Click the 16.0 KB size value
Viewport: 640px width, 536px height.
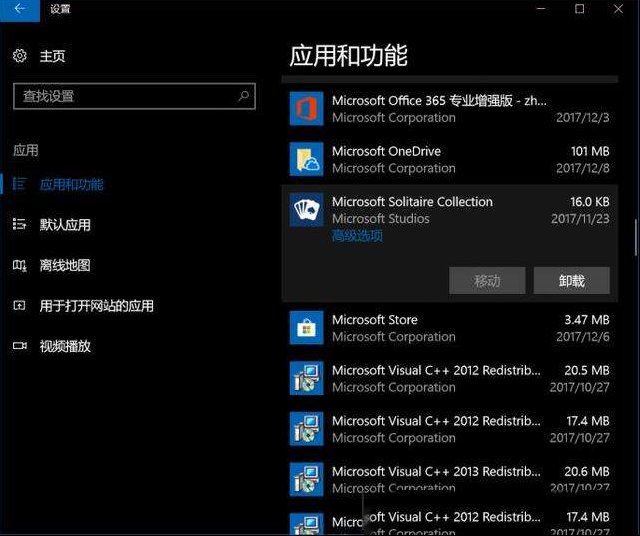click(589, 202)
